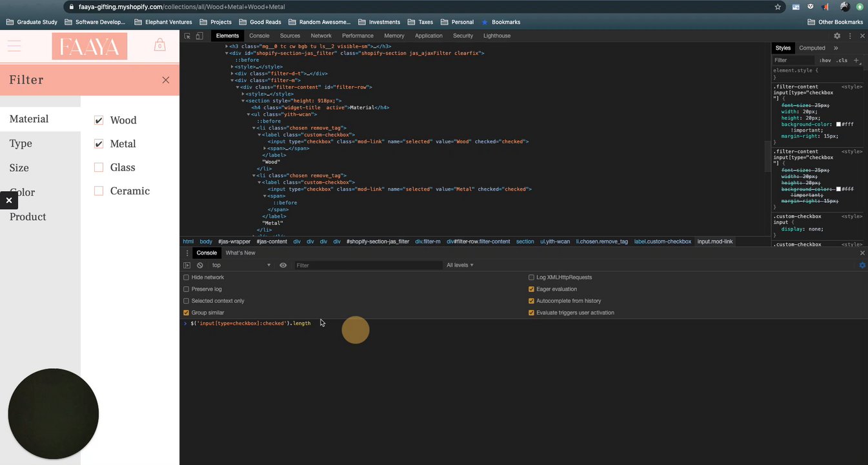Bookmark this page with the star icon
This screenshot has height=465, width=868.
(x=778, y=7)
